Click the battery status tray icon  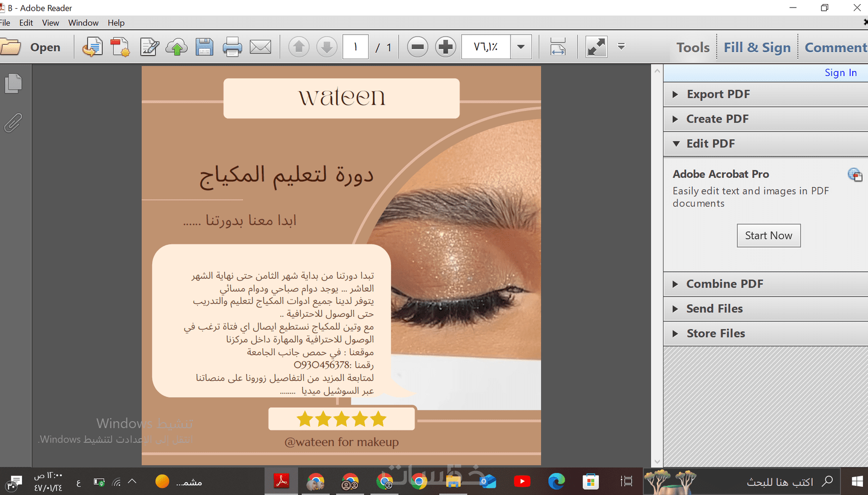click(x=99, y=481)
